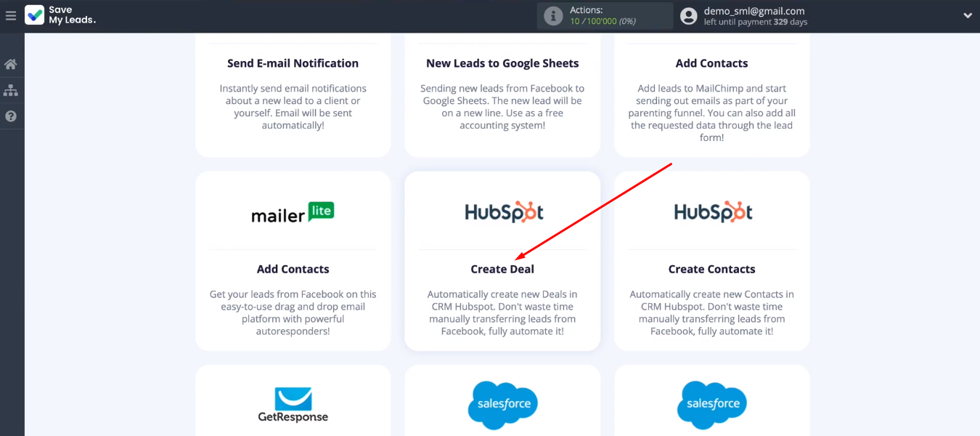Click the user avatar icon
Screen dimensions: 980x436
(689, 16)
